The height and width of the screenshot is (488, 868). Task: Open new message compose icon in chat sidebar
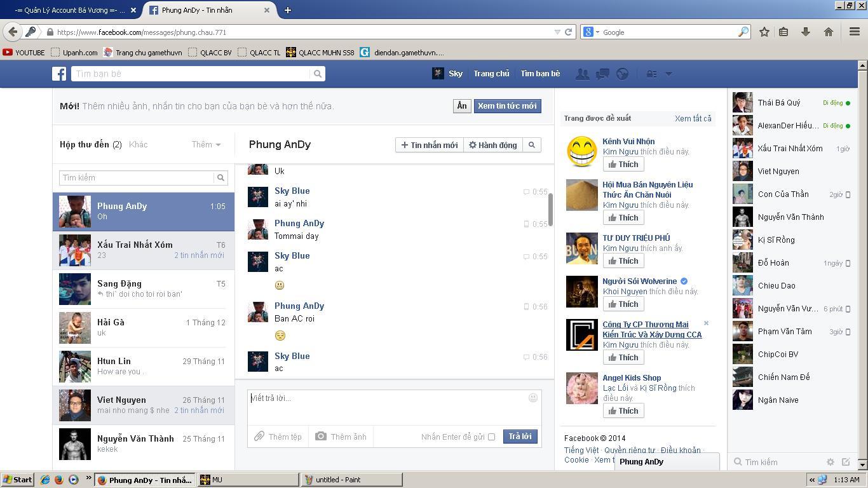(846, 462)
